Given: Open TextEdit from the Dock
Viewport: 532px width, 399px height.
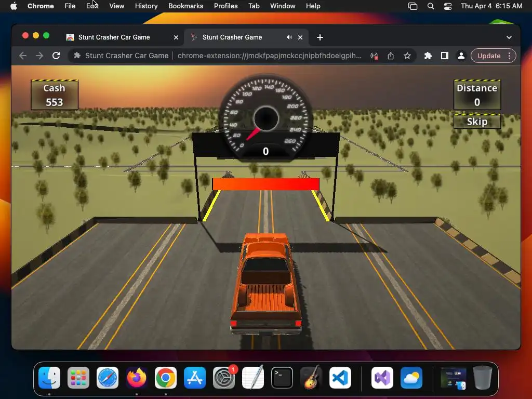Looking at the screenshot, I should pos(253,377).
